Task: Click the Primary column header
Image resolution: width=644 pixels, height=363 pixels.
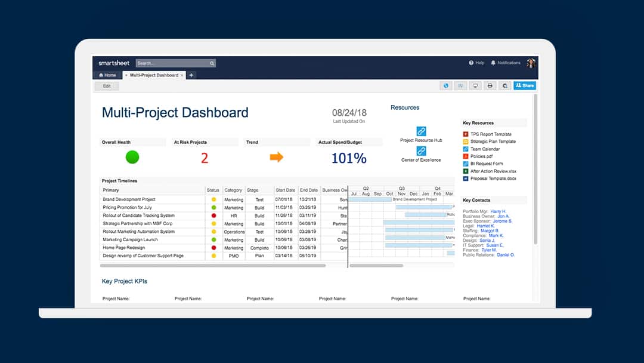Action: pyautogui.click(x=153, y=190)
